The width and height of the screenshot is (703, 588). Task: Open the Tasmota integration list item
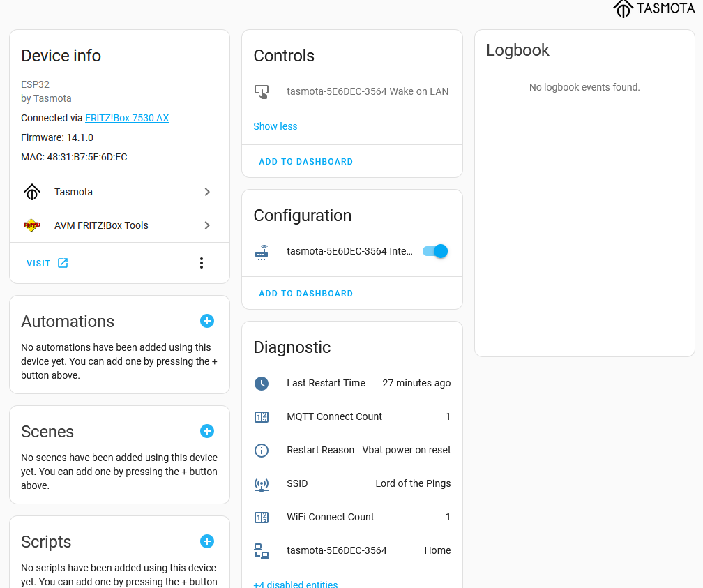click(x=74, y=192)
